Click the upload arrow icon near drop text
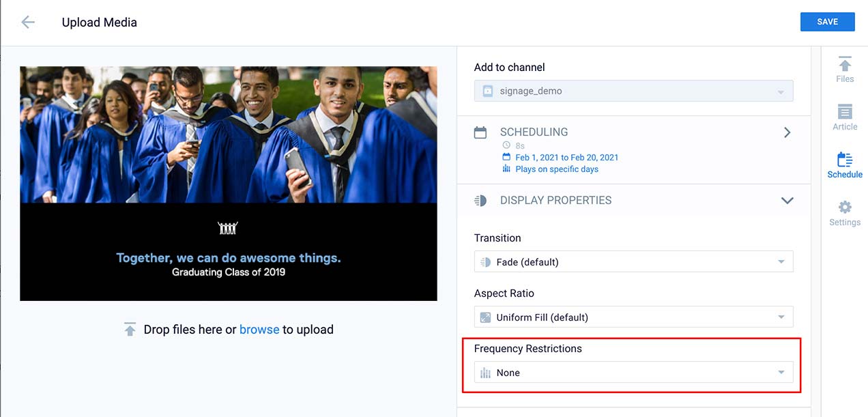The width and height of the screenshot is (868, 417). point(130,330)
